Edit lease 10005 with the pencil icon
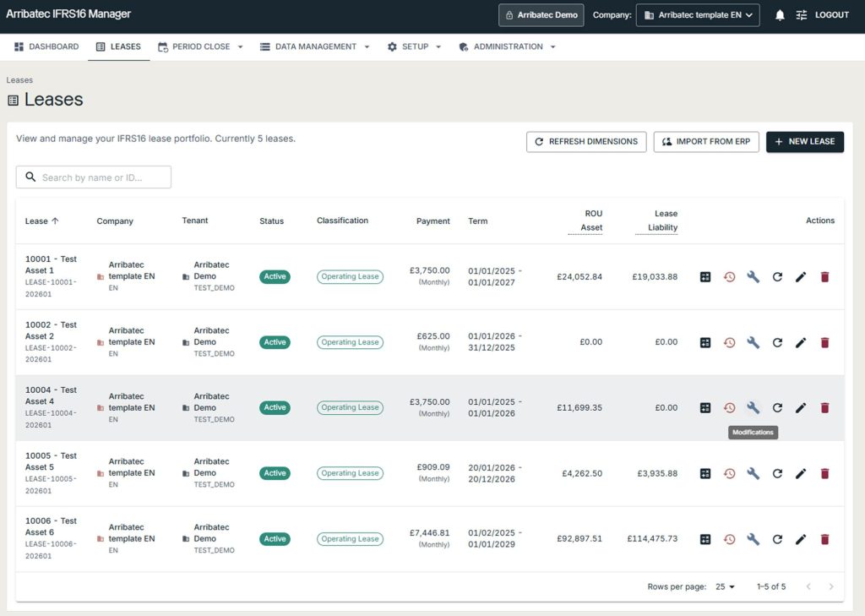Screen dimensions: 865x616 (x=801, y=473)
